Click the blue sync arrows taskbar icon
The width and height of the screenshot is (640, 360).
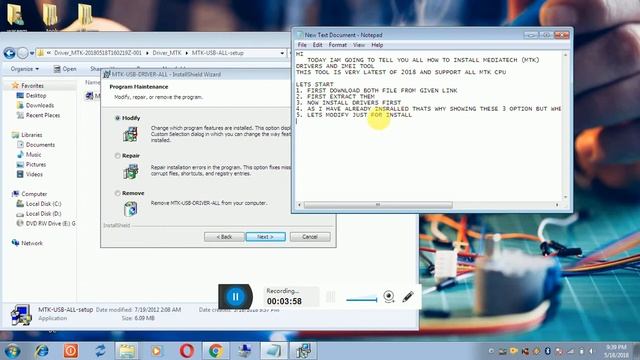pyautogui.click(x=100, y=351)
